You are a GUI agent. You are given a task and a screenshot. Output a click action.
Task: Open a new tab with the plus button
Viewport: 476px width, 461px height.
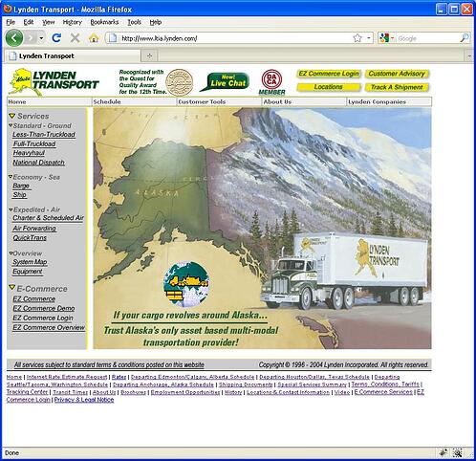[149, 56]
